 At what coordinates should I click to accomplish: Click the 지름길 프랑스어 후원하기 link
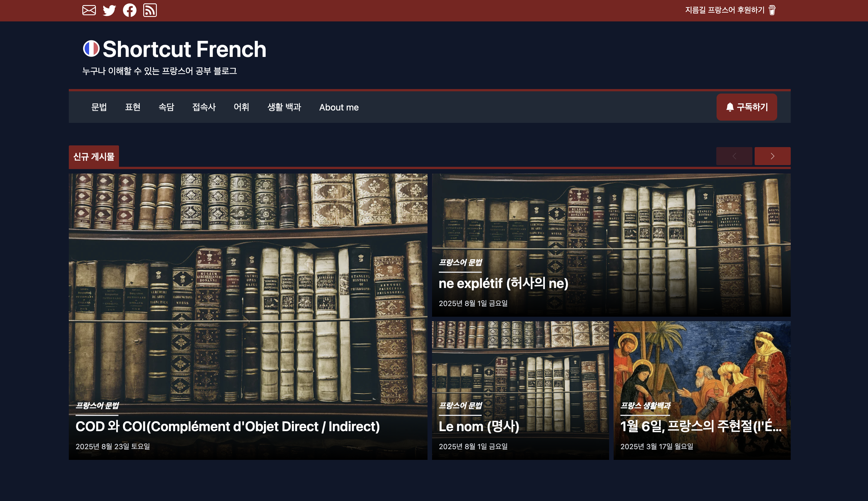click(724, 10)
